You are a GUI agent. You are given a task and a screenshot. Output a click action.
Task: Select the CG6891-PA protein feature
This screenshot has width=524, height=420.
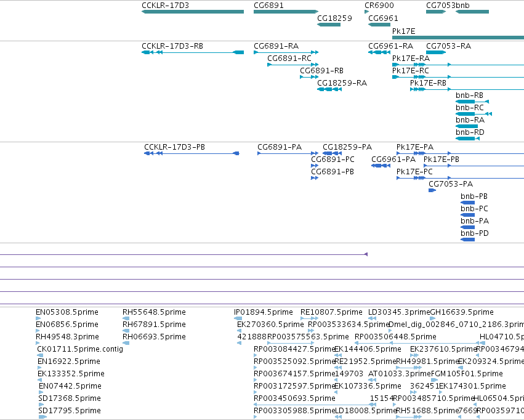[288, 153]
